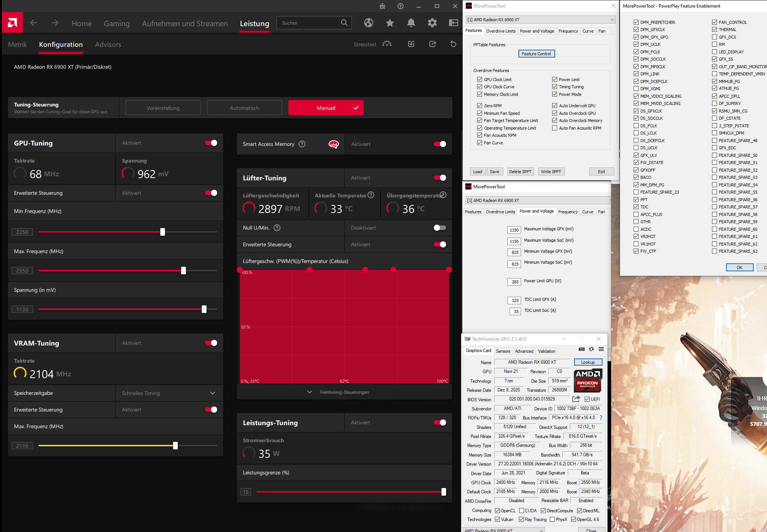The height and width of the screenshot is (532, 767).
Task: Toggle Leistungs-Tuning switch
Action: tap(440, 422)
